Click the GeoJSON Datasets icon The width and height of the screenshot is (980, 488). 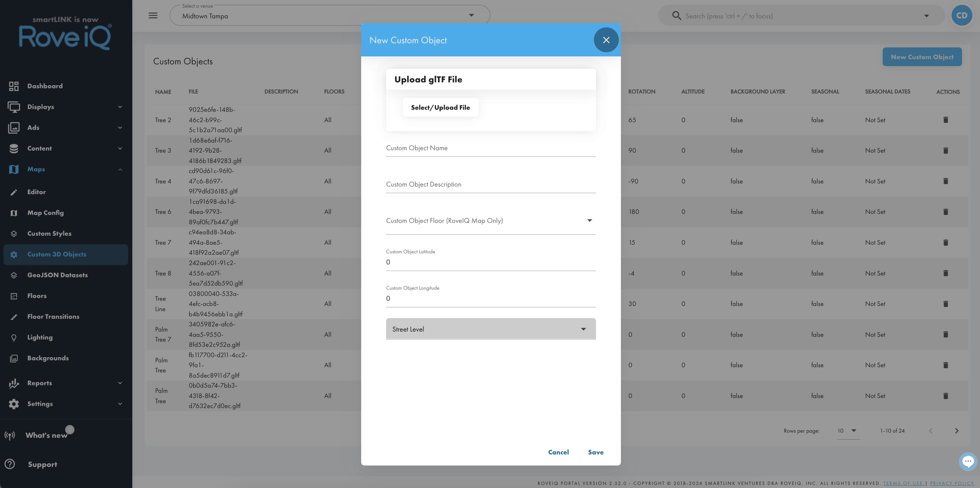coord(14,275)
